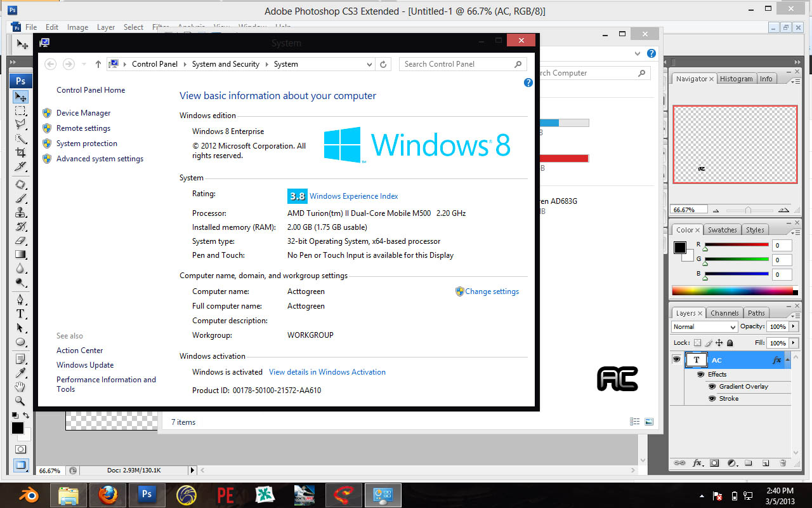This screenshot has width=812, height=508.
Task: Select the Clone Stamp tool
Action: pyautogui.click(x=20, y=213)
